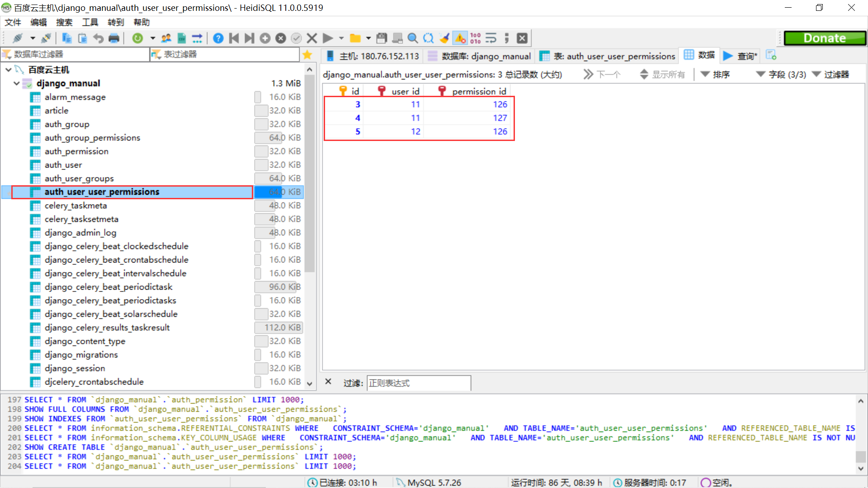Image resolution: width=868 pixels, height=488 pixels.
Task: Open the 工具 menu
Action: (90, 22)
